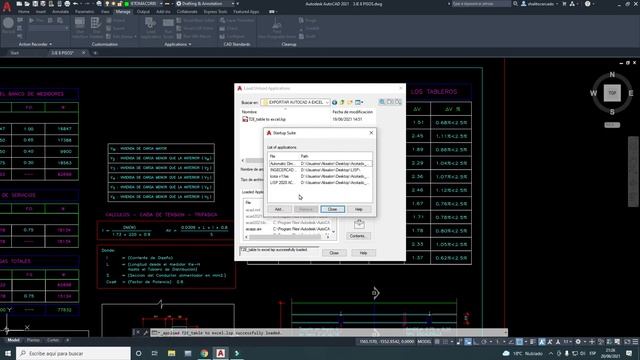The width and height of the screenshot is (640, 360).
Task: Open Views menu dropdown in Load dialog
Action: pos(359,102)
